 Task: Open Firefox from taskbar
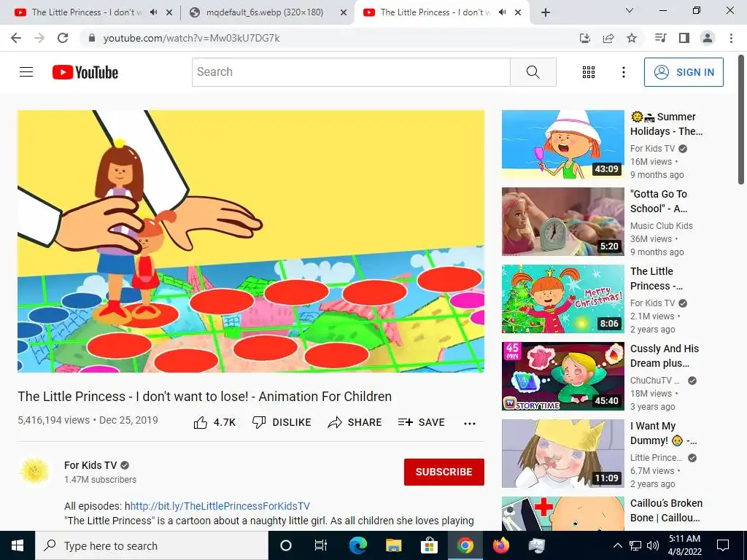point(500,545)
